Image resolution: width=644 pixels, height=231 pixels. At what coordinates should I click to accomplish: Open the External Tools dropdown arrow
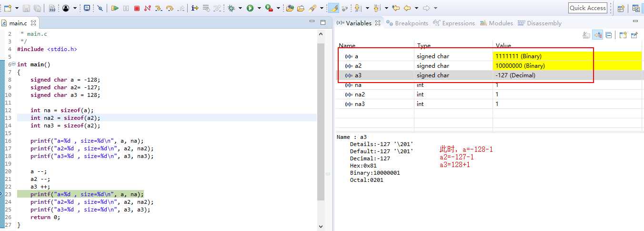[x=278, y=8]
